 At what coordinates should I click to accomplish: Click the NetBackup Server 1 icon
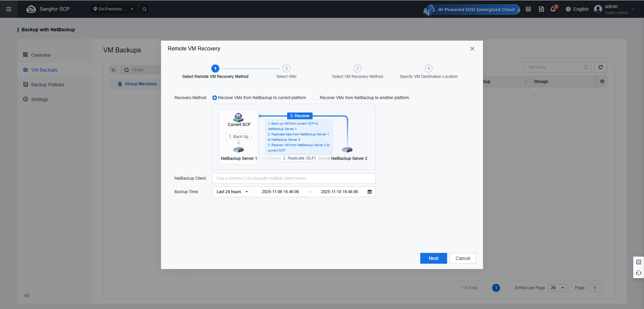click(238, 150)
